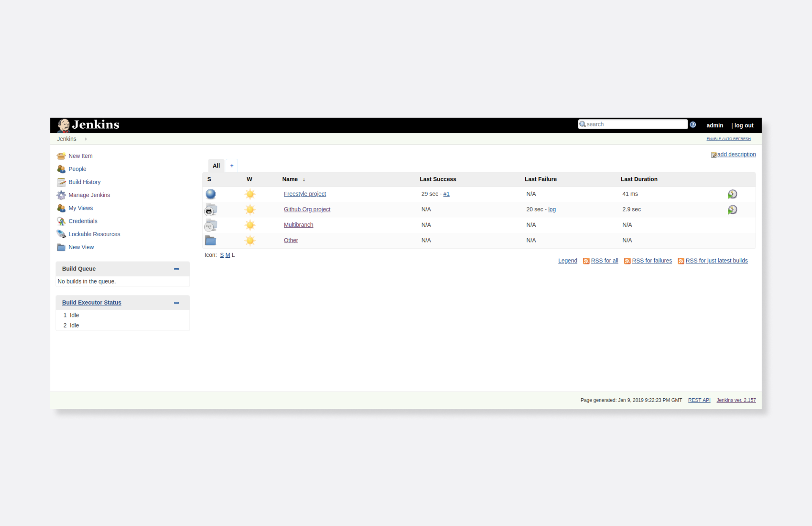The width and height of the screenshot is (812, 526).
Task: Click the ENABLE AUTO REFRESH link
Action: click(728, 139)
